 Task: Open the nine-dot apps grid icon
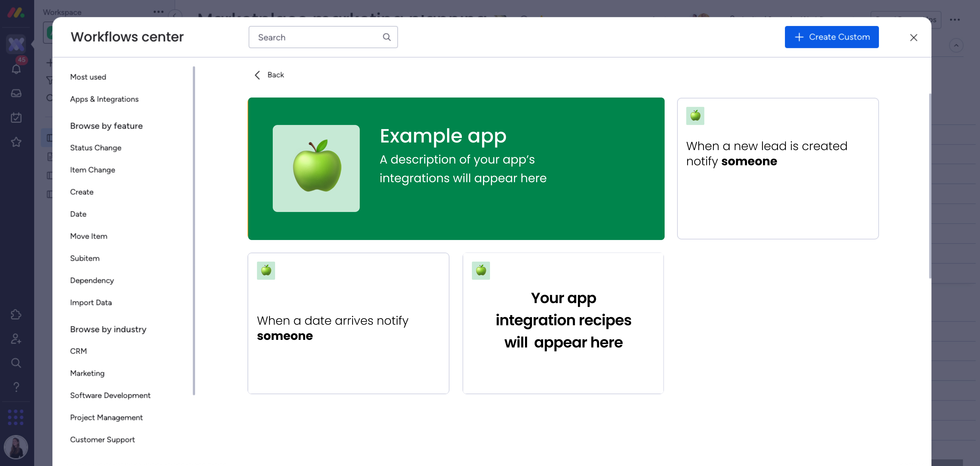coord(16,417)
